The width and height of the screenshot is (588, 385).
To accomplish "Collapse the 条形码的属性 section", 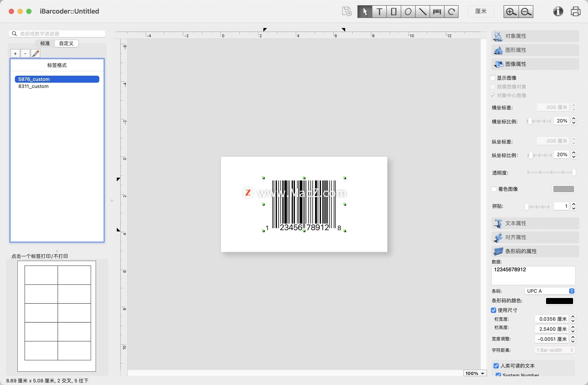I will [535, 251].
